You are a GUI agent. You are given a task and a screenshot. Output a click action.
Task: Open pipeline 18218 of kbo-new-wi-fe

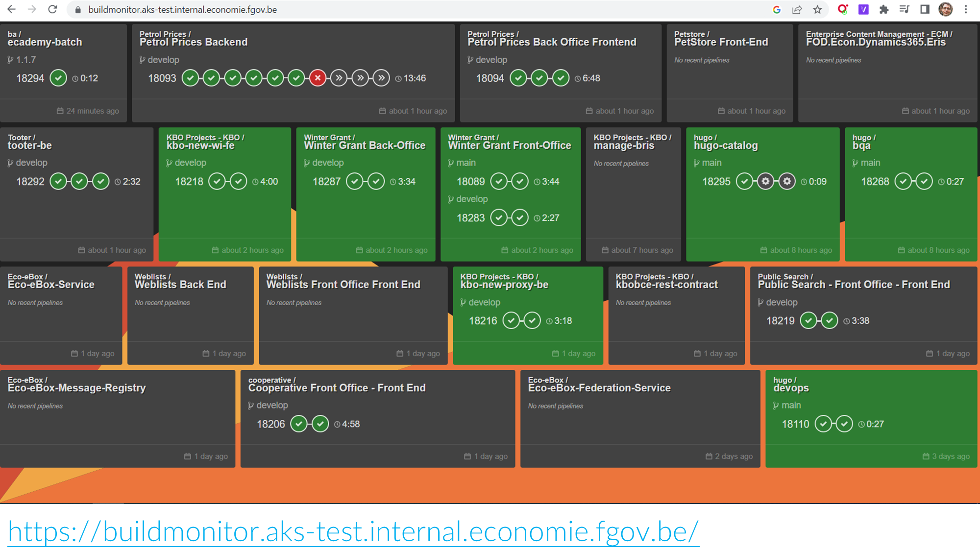pos(189,182)
